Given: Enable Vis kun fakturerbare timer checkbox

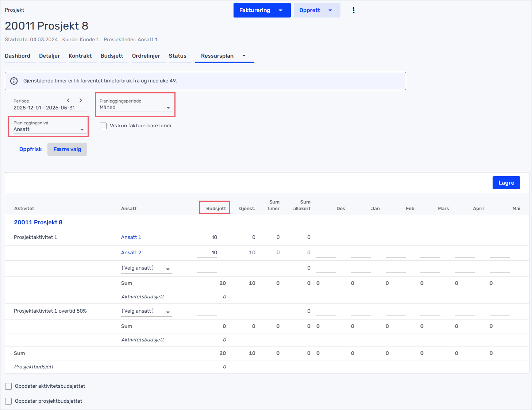Looking at the screenshot, I should (x=103, y=126).
